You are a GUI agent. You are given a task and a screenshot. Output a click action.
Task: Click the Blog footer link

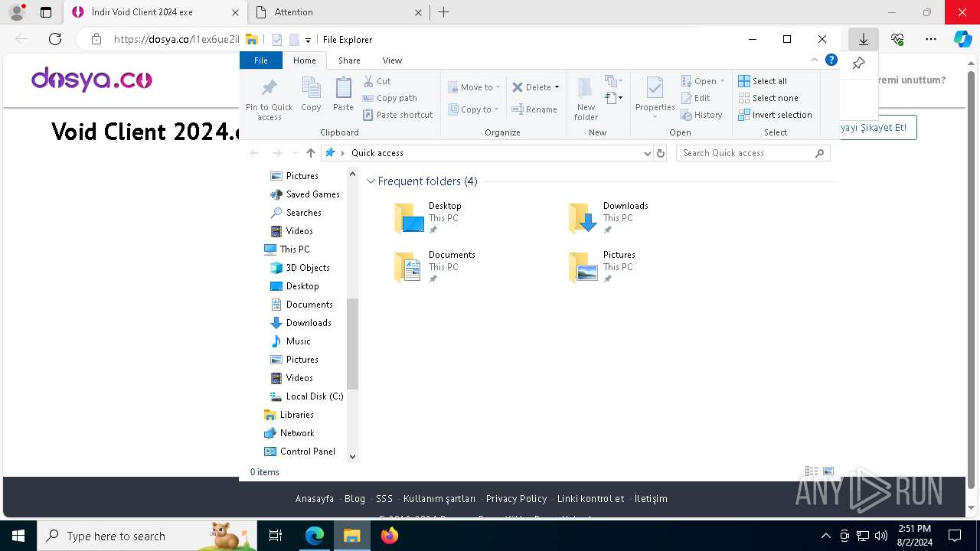pyautogui.click(x=354, y=498)
